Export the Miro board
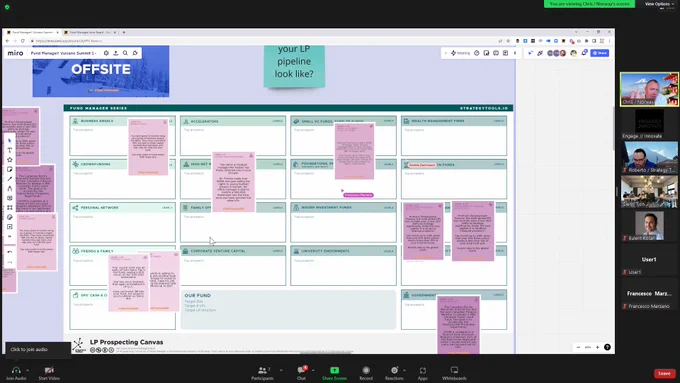 [x=116, y=53]
